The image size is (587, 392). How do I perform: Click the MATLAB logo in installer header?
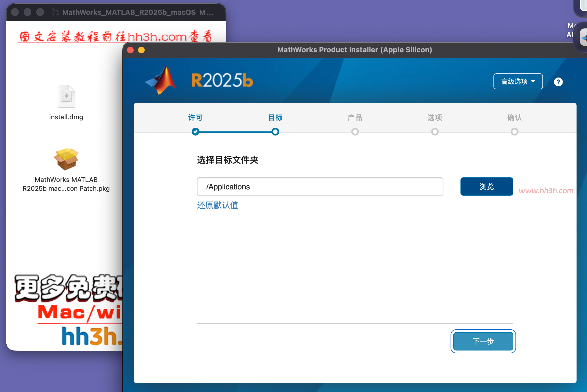tap(161, 80)
